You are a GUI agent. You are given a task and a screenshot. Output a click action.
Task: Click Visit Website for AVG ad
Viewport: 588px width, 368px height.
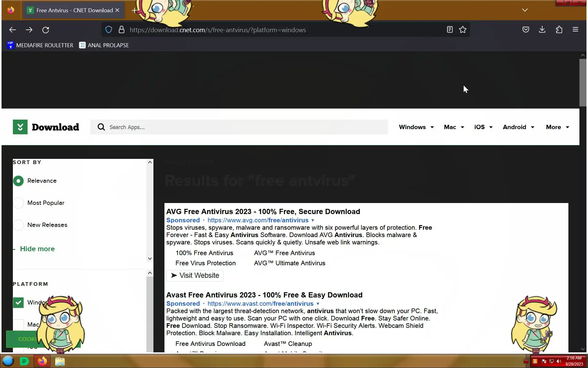195,275
